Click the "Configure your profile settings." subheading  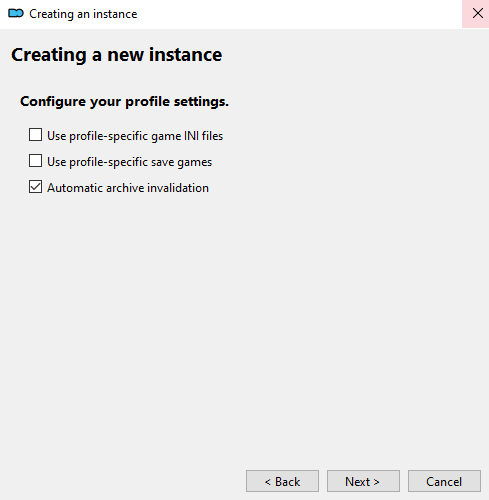pyautogui.click(x=124, y=101)
